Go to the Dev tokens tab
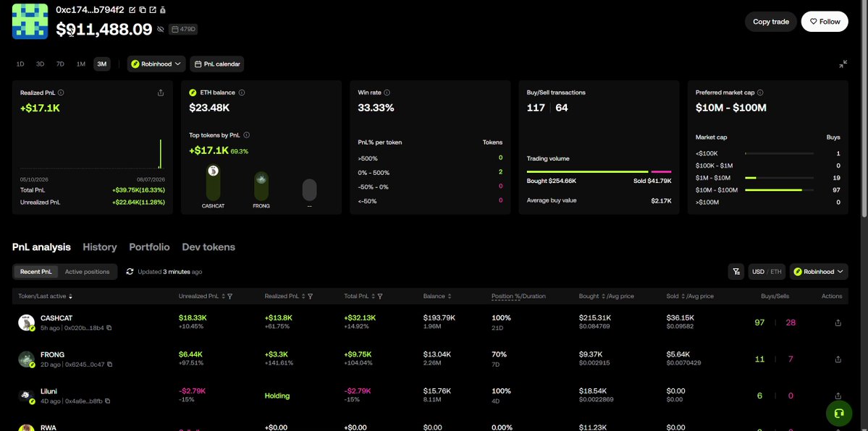Screen dimensions: 868x431 [208, 247]
